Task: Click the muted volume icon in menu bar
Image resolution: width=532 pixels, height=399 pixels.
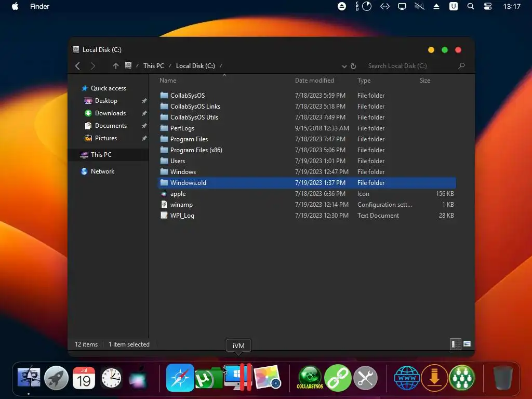Action: [419, 6]
